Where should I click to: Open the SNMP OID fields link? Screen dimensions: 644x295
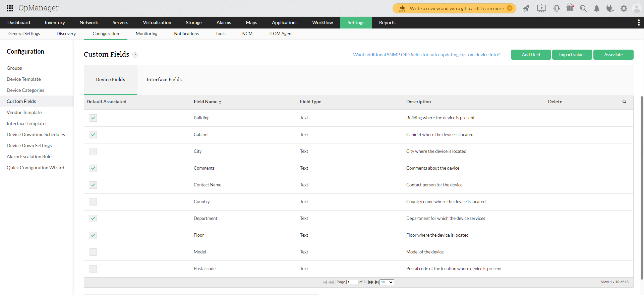(x=426, y=55)
